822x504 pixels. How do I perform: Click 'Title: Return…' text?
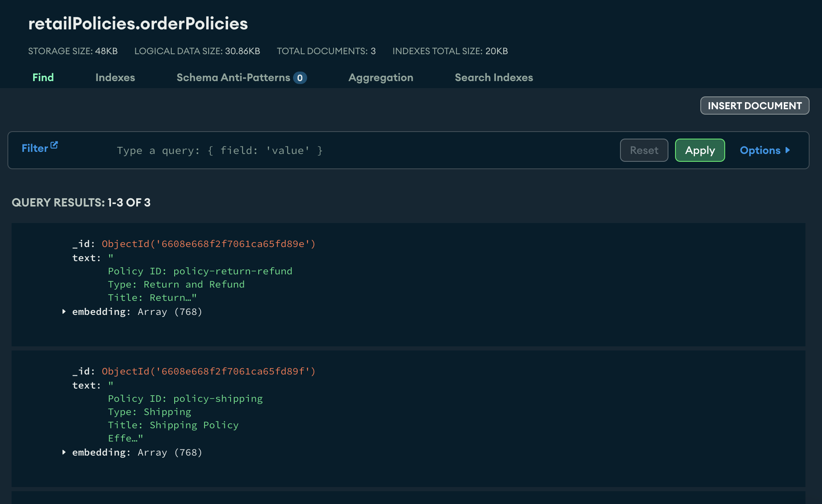point(152,298)
